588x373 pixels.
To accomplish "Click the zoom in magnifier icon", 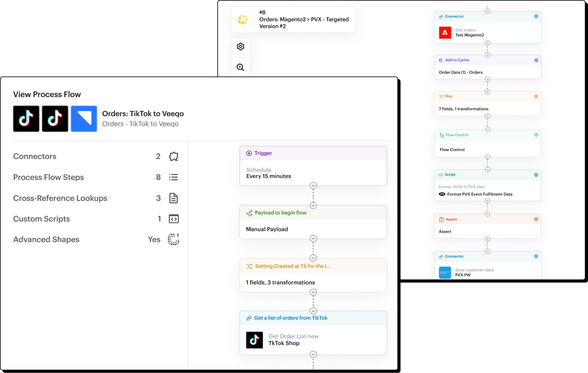I will pyautogui.click(x=240, y=67).
